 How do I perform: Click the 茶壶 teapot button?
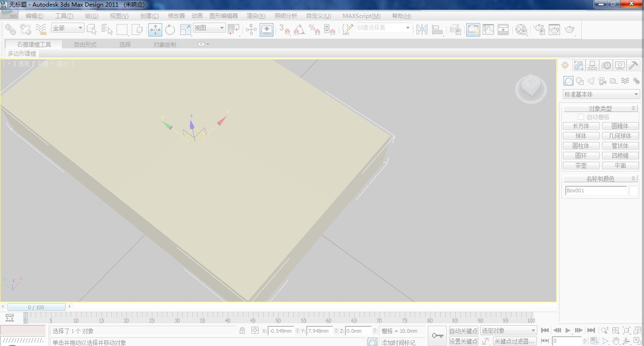581,165
